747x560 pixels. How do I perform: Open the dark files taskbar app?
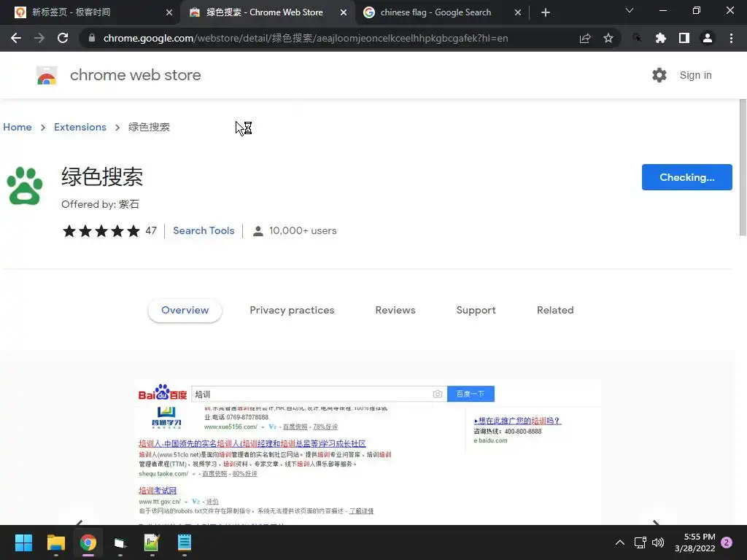click(120, 542)
